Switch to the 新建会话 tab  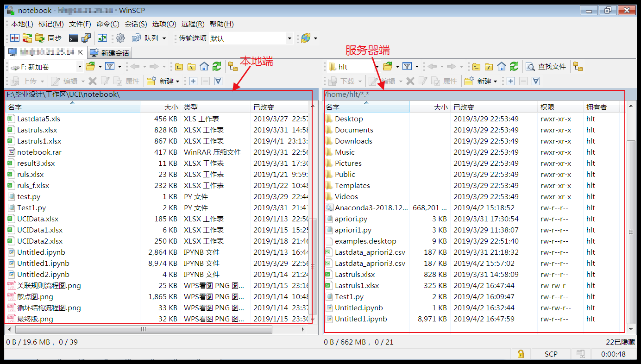point(110,53)
